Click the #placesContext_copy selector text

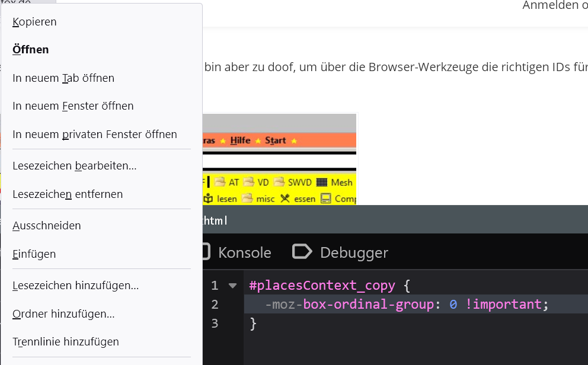pyautogui.click(x=322, y=286)
